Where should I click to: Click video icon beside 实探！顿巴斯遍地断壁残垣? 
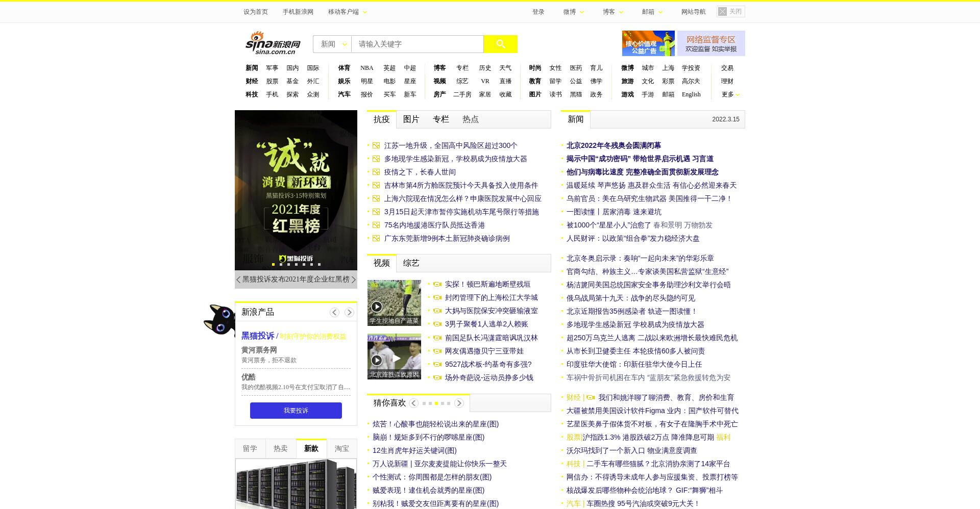pos(437,284)
